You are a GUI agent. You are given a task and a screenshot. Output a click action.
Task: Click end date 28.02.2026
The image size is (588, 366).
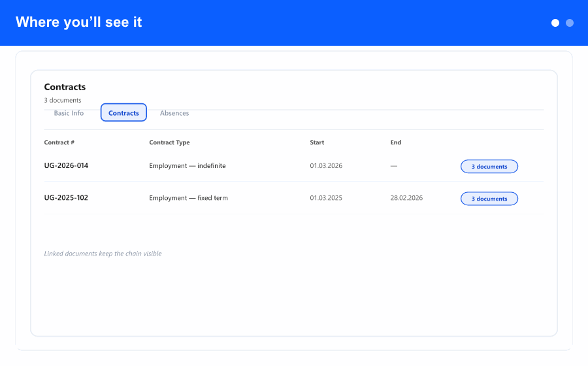[x=406, y=198]
